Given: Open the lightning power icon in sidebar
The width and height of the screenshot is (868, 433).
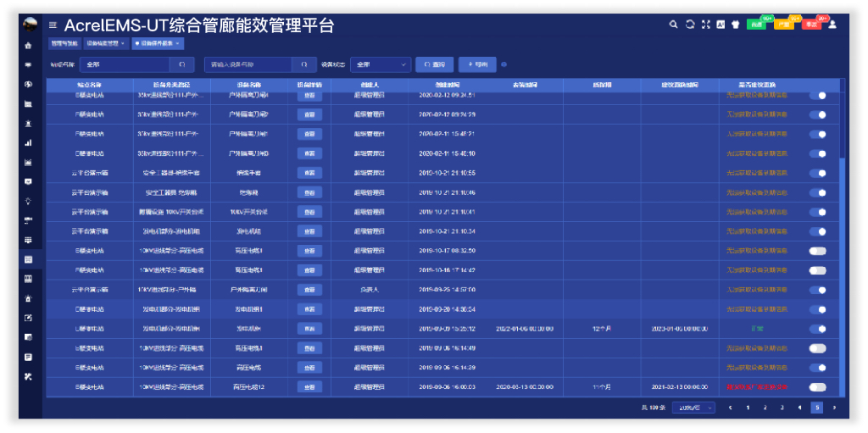Looking at the screenshot, I should point(28,84).
